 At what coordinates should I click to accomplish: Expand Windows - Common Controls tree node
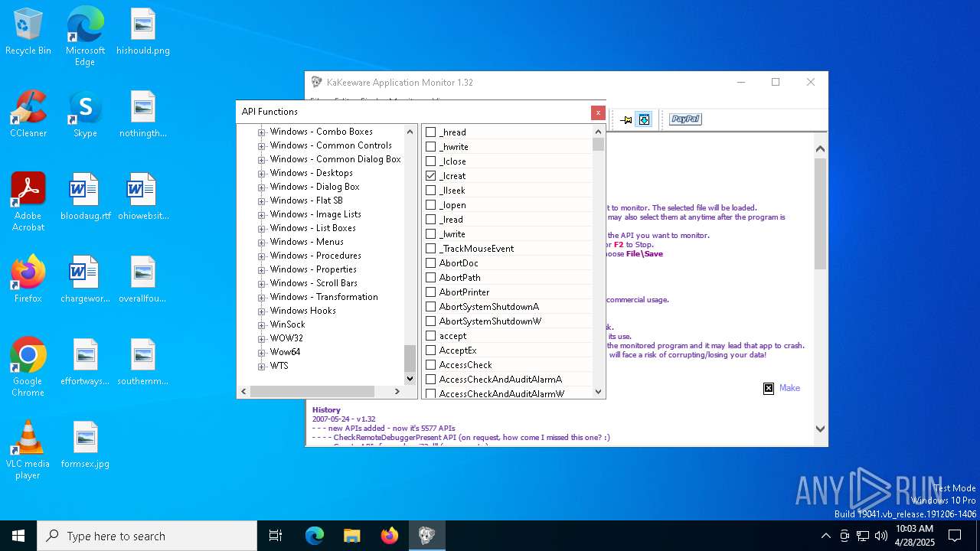261,145
